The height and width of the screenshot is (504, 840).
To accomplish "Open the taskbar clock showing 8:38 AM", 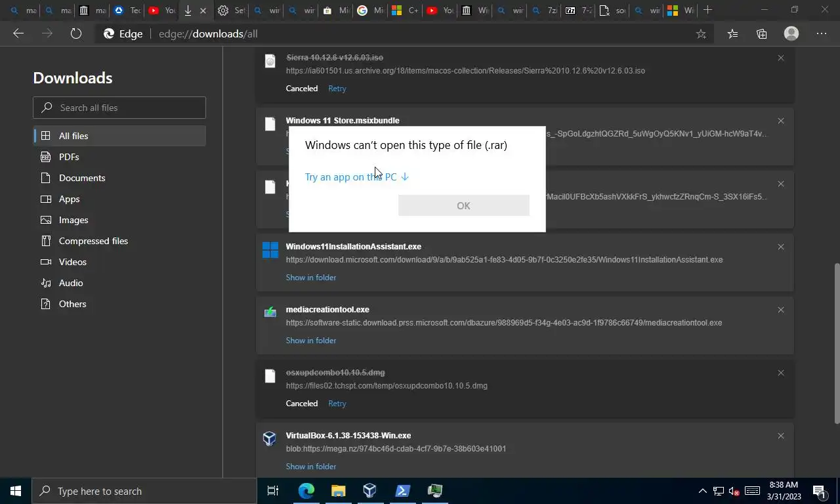I will coord(782,491).
